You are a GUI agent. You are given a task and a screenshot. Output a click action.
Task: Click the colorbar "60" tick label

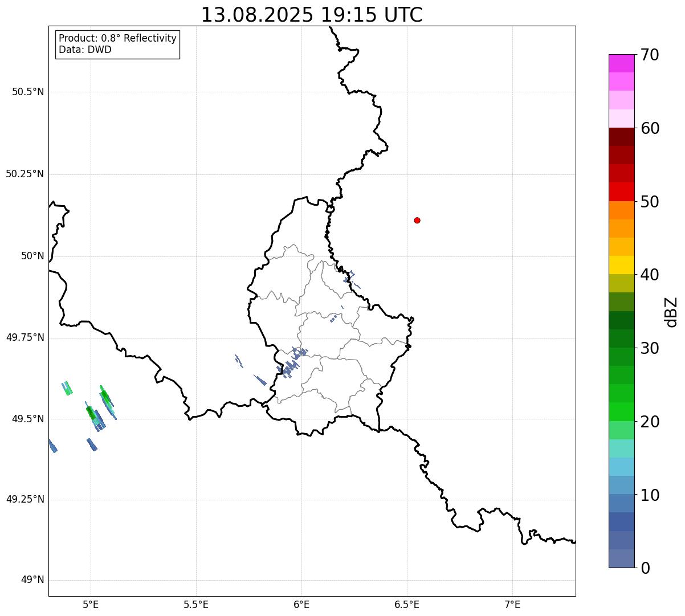tap(650, 128)
